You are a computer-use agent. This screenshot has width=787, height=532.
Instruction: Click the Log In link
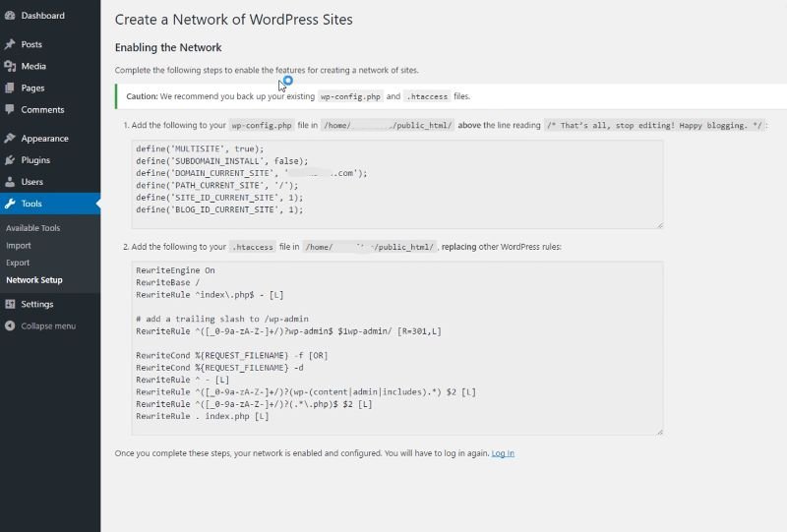pyautogui.click(x=503, y=453)
